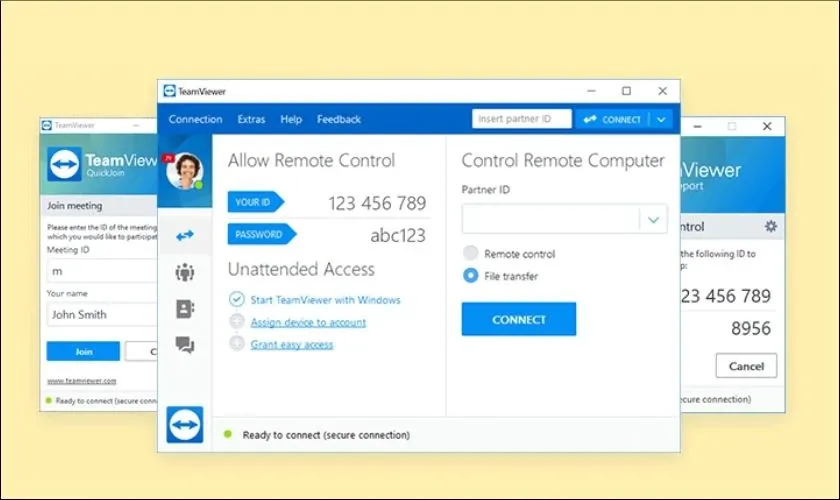This screenshot has height=500, width=840.
Task: Click the Grant easy access link
Action: (x=292, y=344)
